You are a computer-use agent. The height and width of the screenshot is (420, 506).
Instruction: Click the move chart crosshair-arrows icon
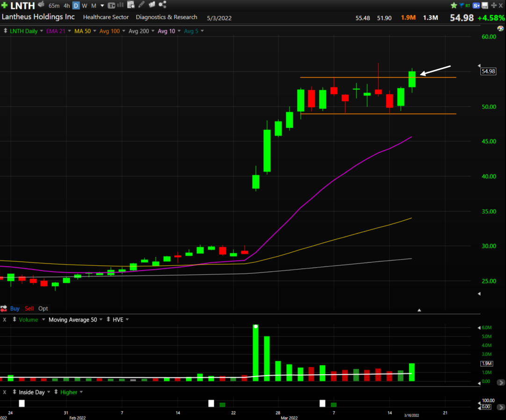(494, 6)
